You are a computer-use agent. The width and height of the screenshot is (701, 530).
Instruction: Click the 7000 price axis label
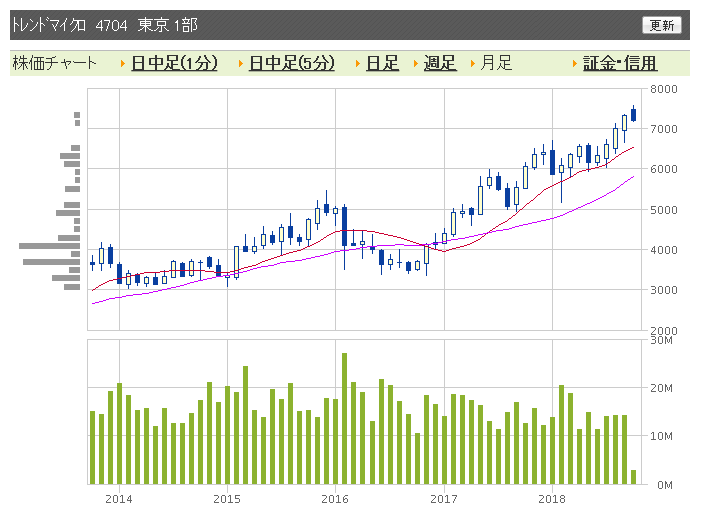tap(663, 129)
